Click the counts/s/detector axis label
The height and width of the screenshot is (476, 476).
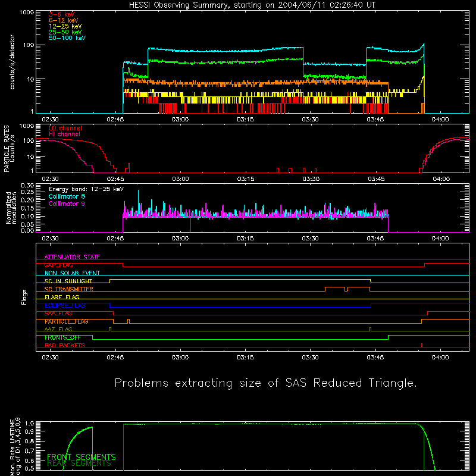(12, 62)
